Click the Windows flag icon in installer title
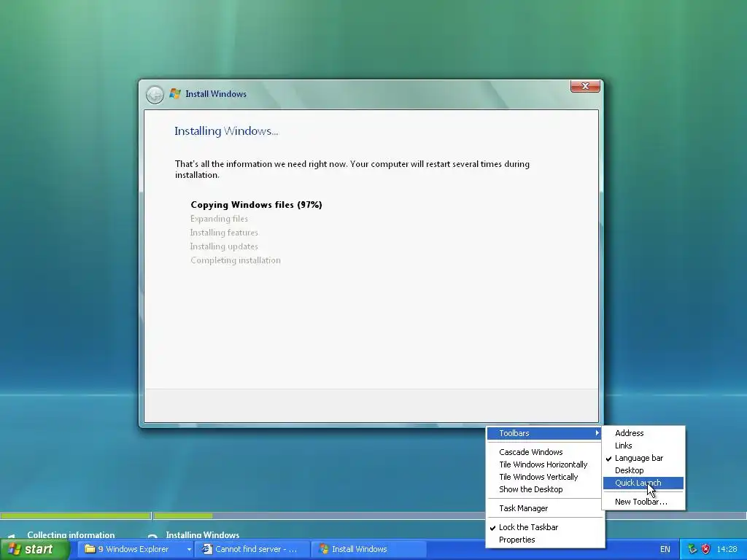The width and height of the screenshot is (747, 560). point(175,94)
